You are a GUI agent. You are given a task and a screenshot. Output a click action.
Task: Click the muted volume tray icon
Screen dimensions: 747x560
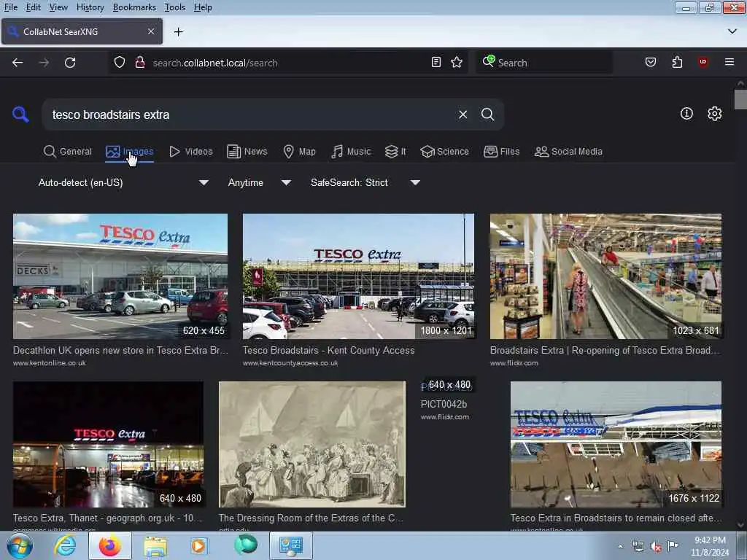pyautogui.click(x=656, y=547)
